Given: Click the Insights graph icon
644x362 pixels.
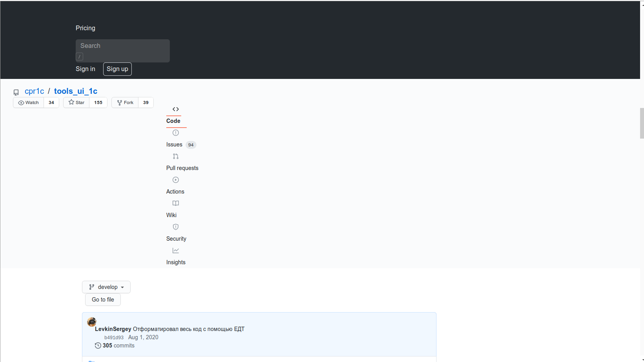Looking at the screenshot, I should [x=176, y=250].
